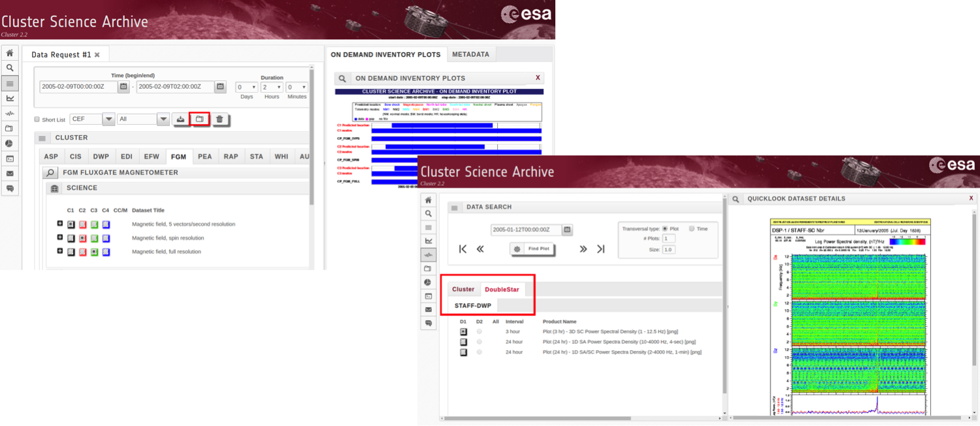Expand Magnetic field, full resolution row
This screenshot has width=980, height=426.
[x=59, y=251]
